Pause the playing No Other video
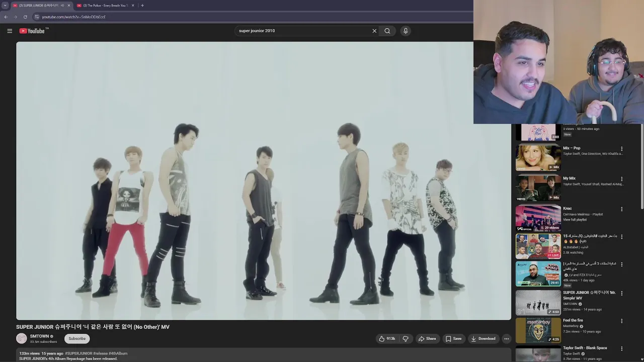This screenshot has width=644, height=362. pyautogui.click(x=264, y=181)
